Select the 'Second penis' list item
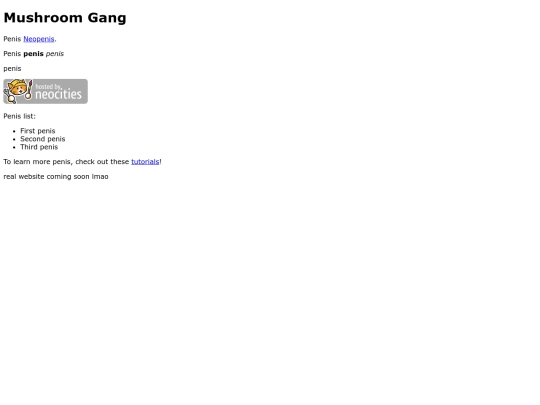 coord(43,139)
